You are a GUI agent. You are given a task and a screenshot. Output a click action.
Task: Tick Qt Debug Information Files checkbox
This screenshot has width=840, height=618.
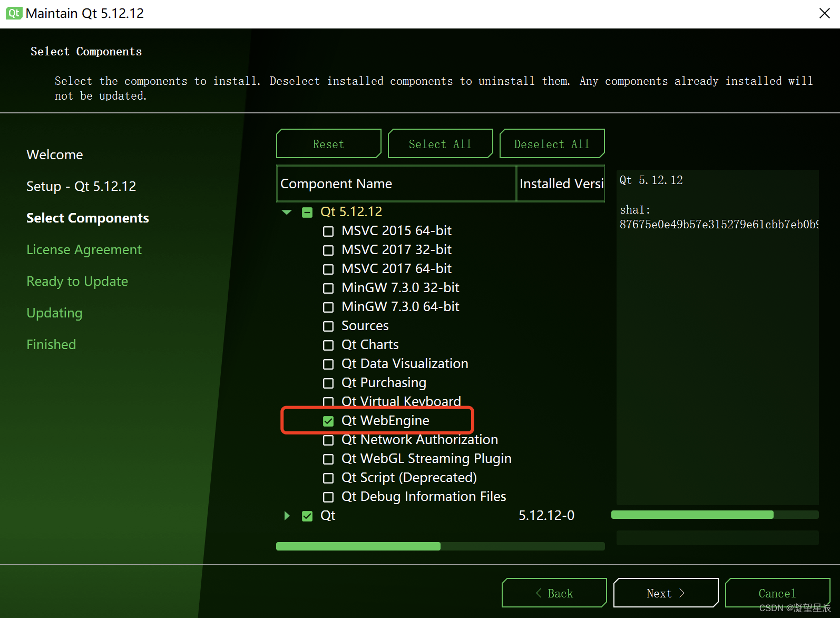pos(328,497)
